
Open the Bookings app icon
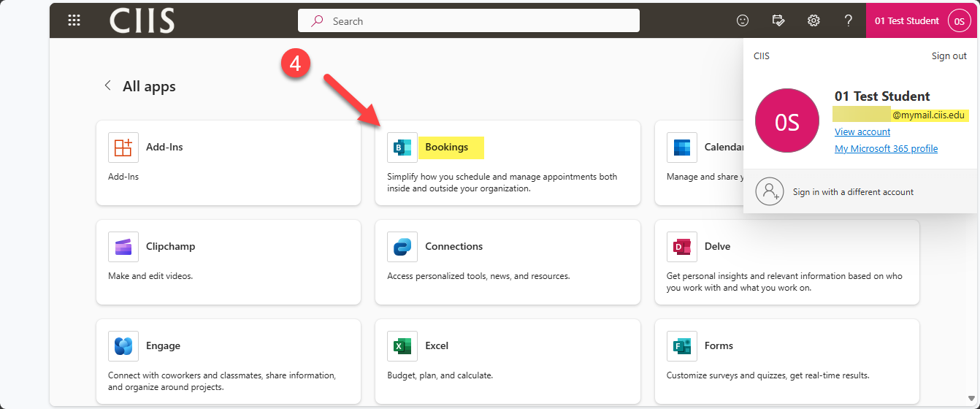402,148
